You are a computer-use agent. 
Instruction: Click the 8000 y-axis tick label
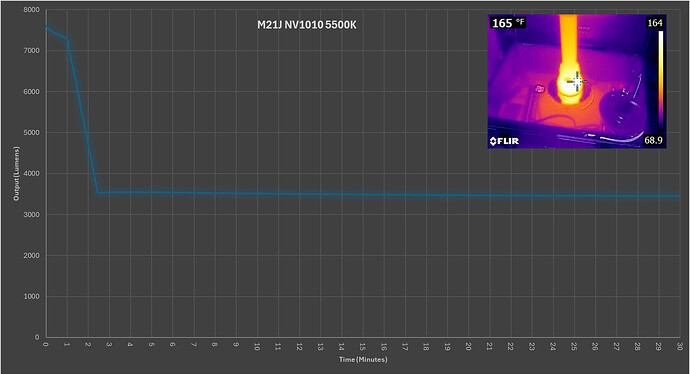31,10
